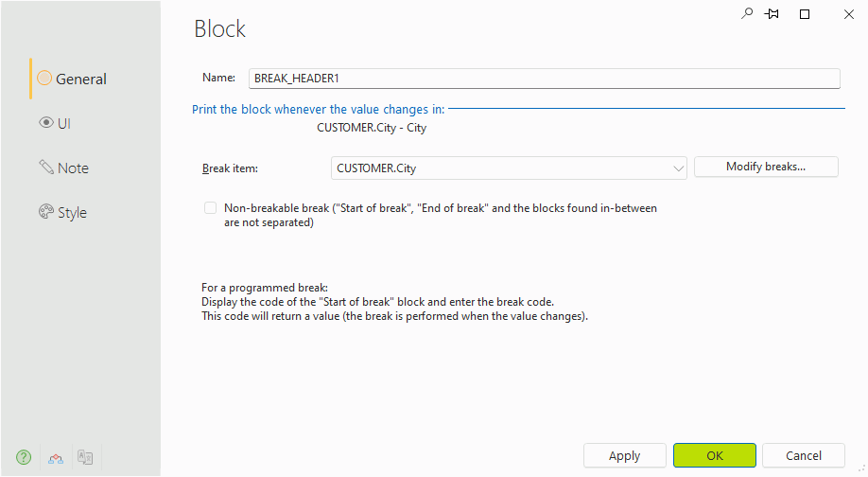Click the multi-user icon at bottom left
The height and width of the screenshot is (477, 868).
coord(56,458)
